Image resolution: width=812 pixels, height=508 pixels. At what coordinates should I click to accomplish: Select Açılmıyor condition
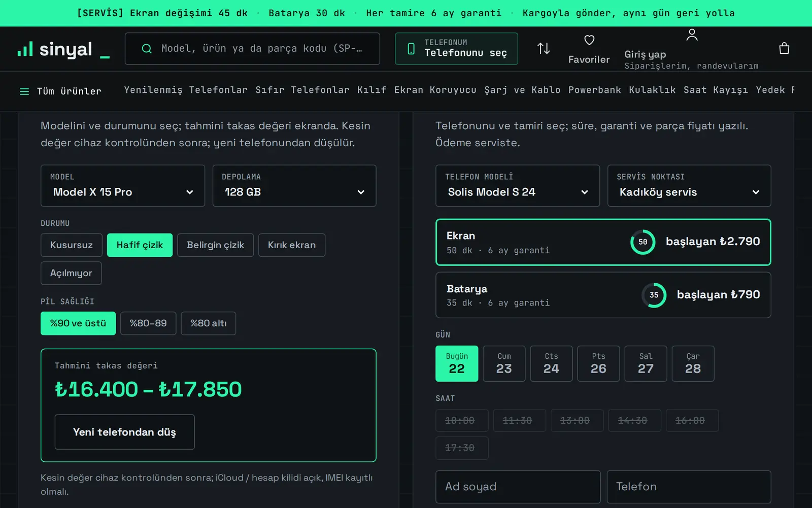point(71,273)
